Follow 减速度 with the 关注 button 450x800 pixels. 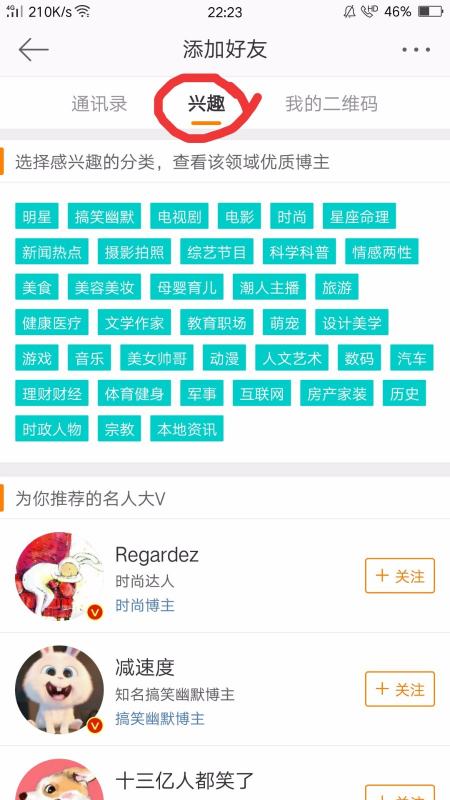point(400,689)
